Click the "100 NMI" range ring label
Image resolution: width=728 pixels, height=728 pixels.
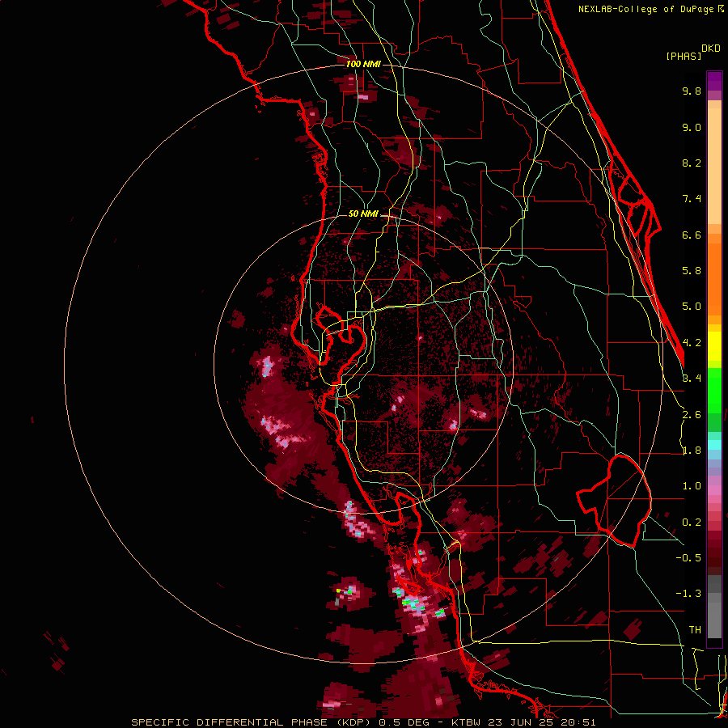point(363,64)
